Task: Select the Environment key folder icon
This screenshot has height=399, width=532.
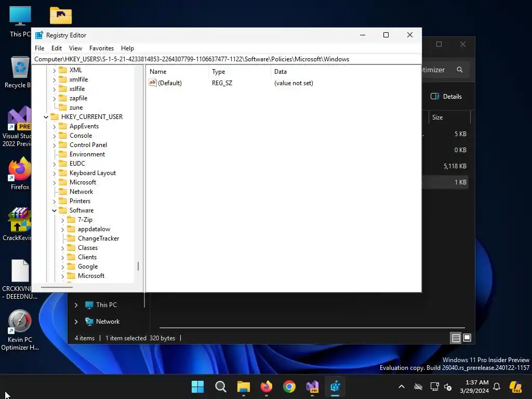Action: (63, 154)
